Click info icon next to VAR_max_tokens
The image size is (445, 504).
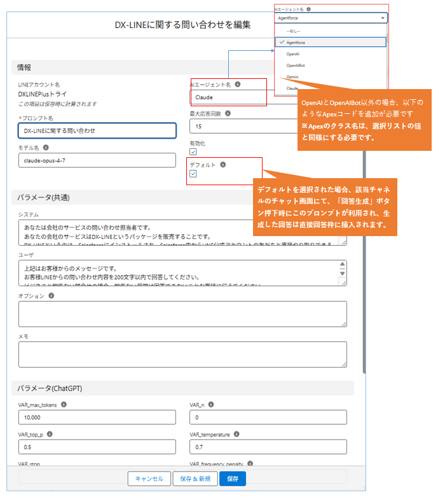(64, 405)
